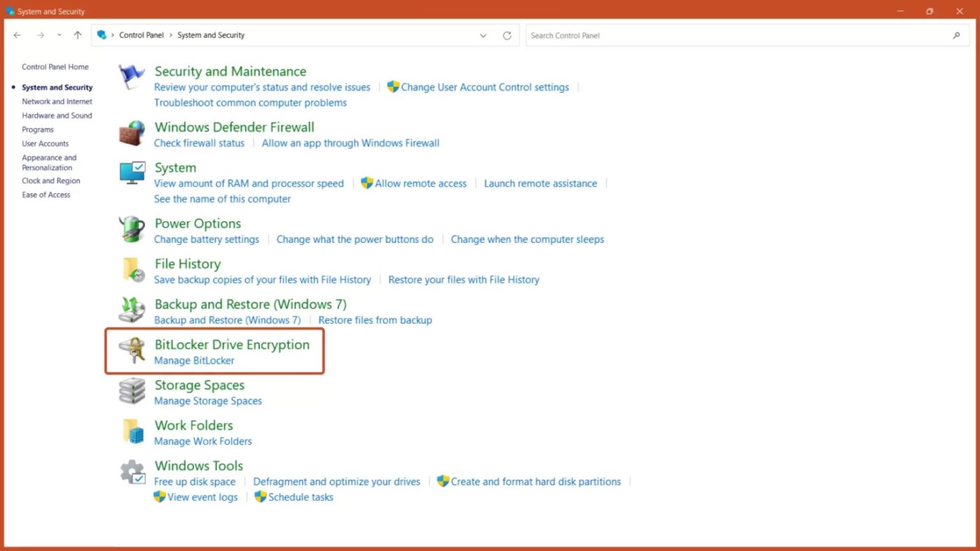Viewport: 980px width, 551px height.
Task: Click Change what the power buttons do
Action: click(x=355, y=239)
